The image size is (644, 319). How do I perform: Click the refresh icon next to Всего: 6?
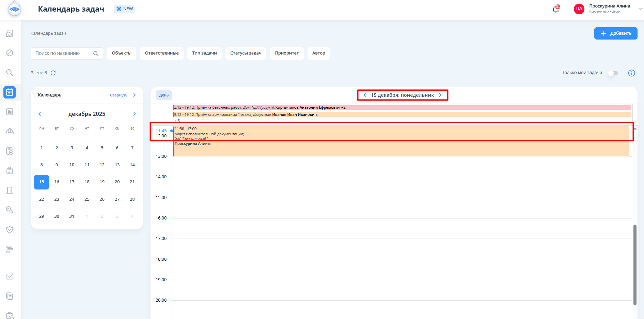click(x=53, y=73)
